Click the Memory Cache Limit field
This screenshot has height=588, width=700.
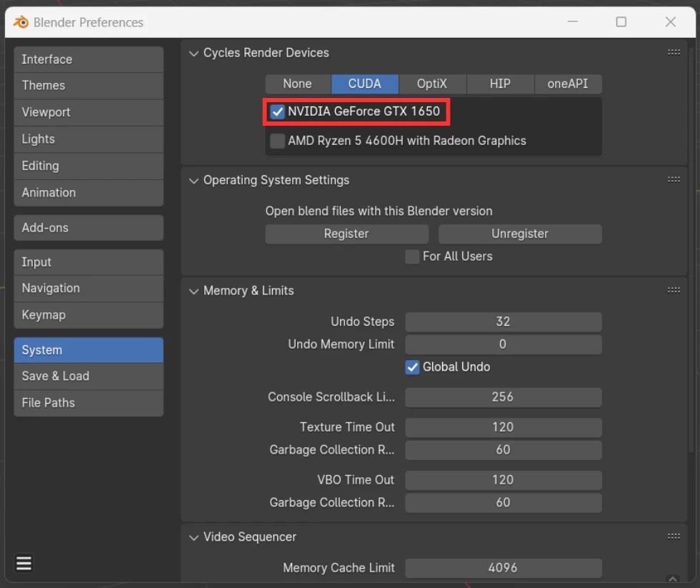tap(503, 568)
